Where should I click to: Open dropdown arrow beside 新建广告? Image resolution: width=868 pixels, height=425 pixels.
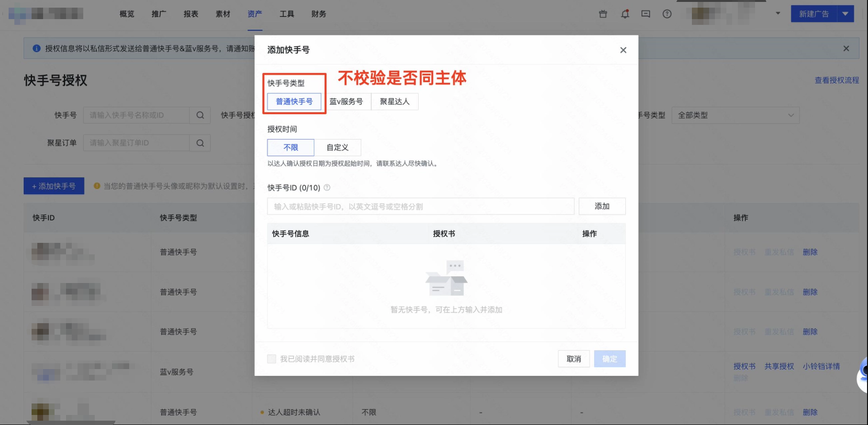[x=846, y=14]
